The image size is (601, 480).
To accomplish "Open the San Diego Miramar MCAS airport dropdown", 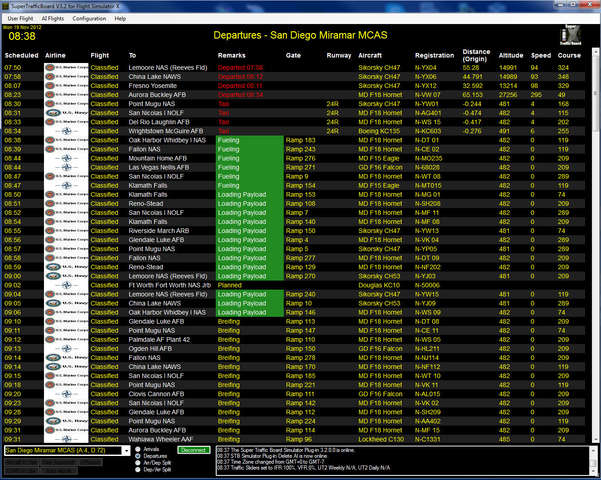I will click(126, 451).
